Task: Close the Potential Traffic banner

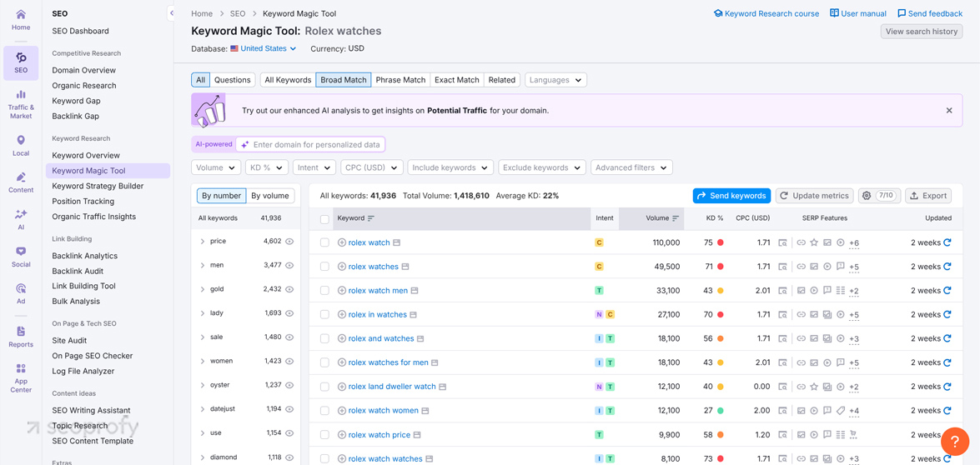Action: click(949, 111)
